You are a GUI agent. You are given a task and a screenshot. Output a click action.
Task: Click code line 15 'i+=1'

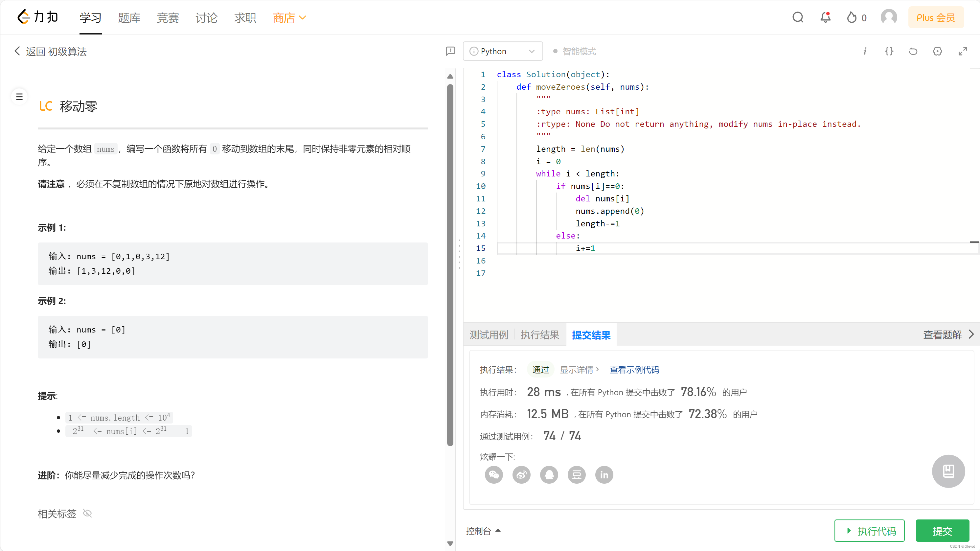pyautogui.click(x=585, y=248)
